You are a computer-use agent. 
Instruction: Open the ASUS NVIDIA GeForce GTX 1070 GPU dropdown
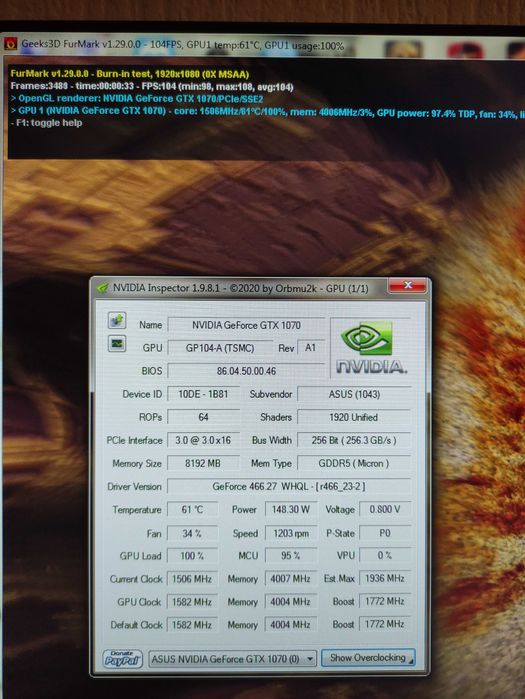click(232, 658)
